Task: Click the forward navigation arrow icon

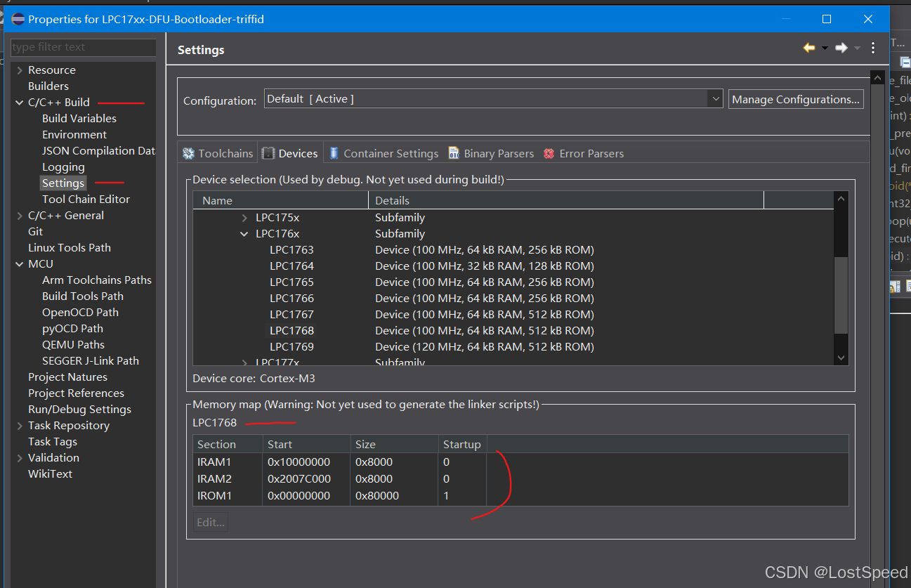Action: (841, 48)
